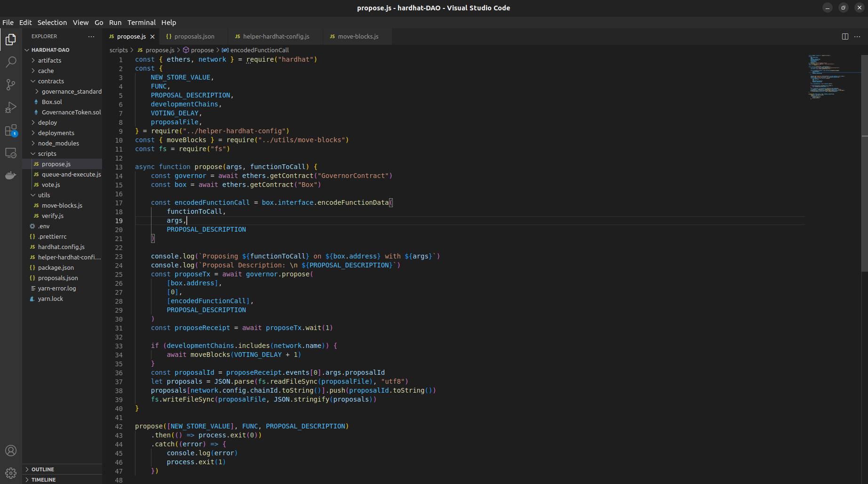Click scripts in the breadcrumb
This screenshot has height=484, width=868.
coord(119,50)
